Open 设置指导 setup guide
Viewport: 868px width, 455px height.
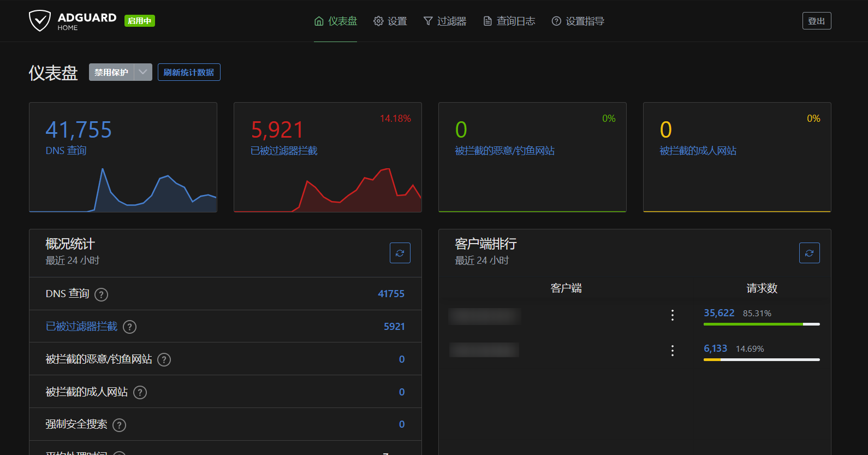tap(578, 21)
